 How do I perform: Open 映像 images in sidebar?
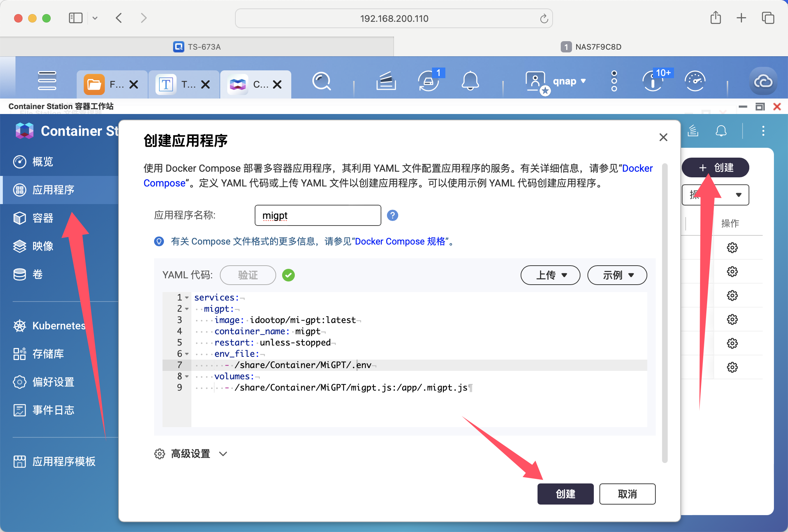click(59, 246)
